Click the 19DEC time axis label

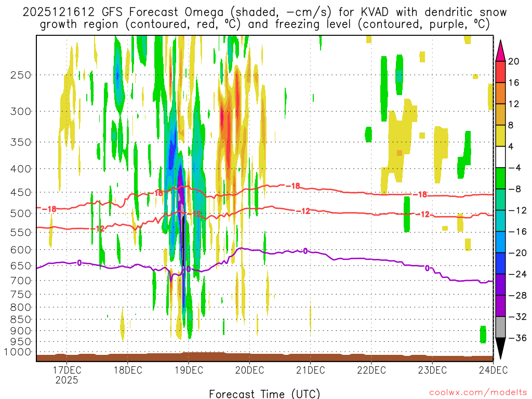tap(189, 370)
